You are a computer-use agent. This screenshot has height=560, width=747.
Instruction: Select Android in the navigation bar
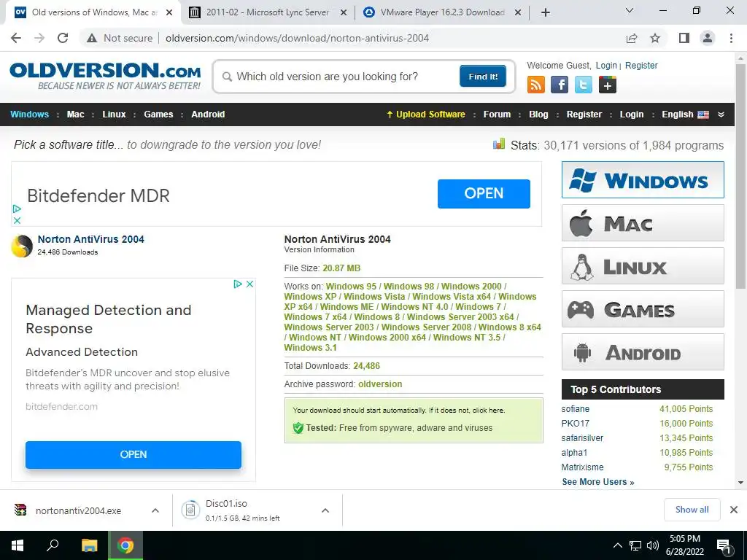208,114
